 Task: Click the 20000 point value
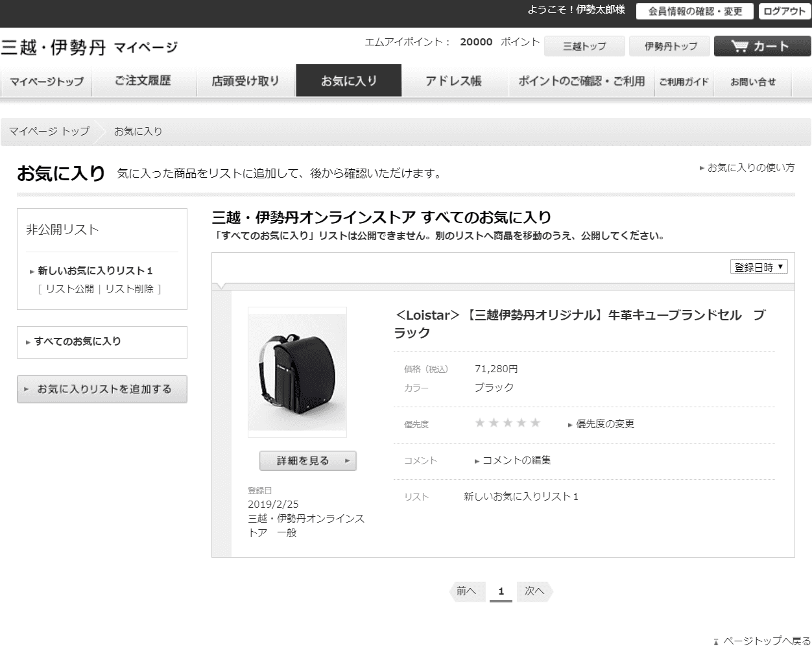coord(476,42)
